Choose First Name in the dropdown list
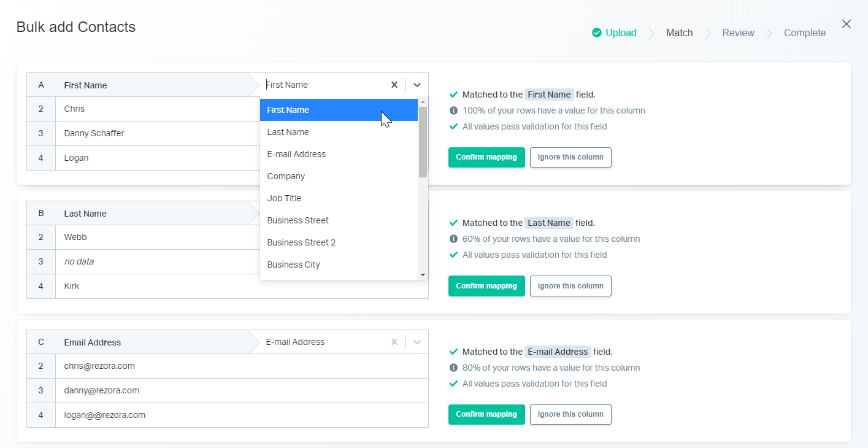Viewport: 868px width, 448px height. coord(339,110)
